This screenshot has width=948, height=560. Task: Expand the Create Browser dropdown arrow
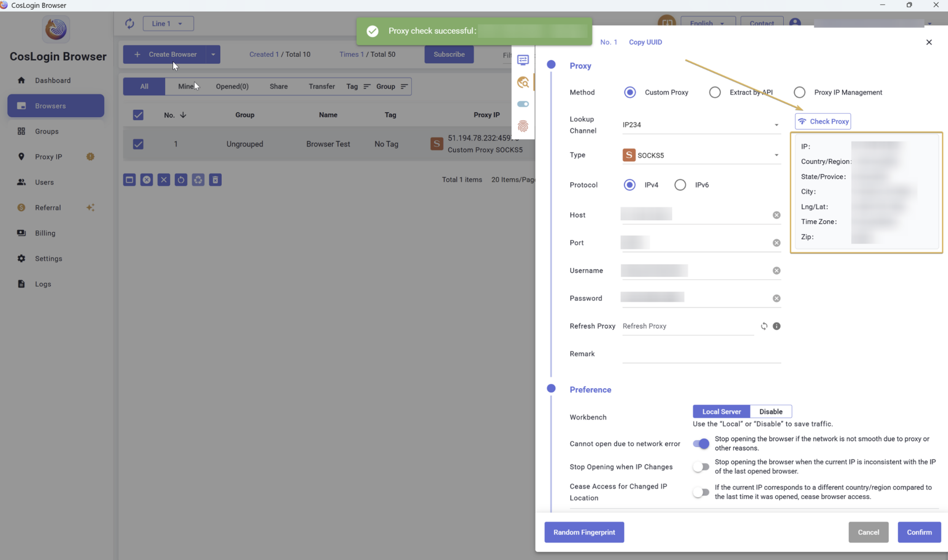(x=213, y=54)
